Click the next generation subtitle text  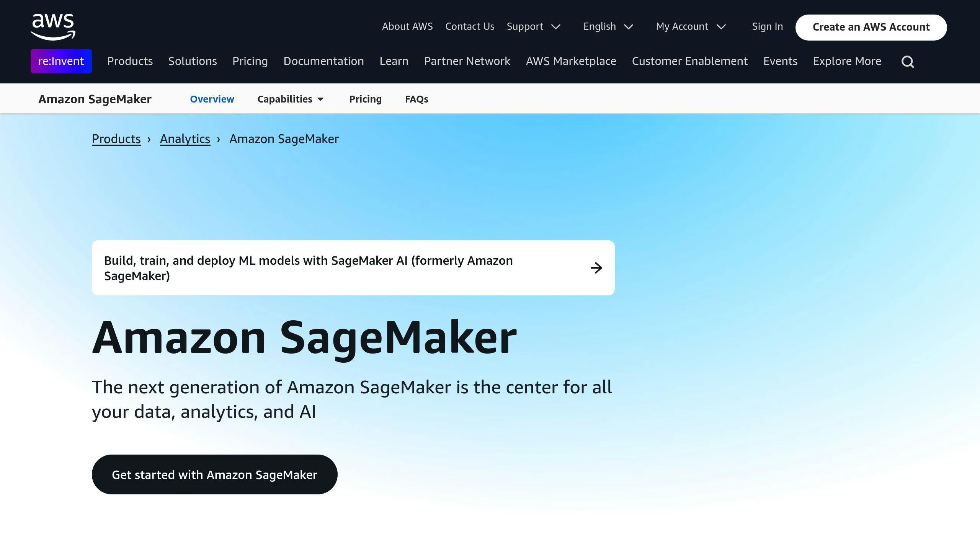pyautogui.click(x=352, y=399)
